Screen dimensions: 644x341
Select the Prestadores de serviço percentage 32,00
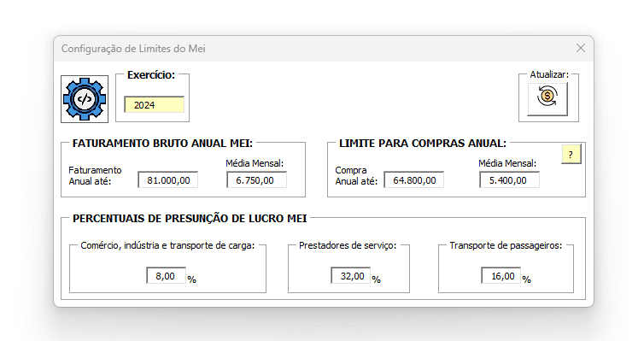tap(351, 276)
